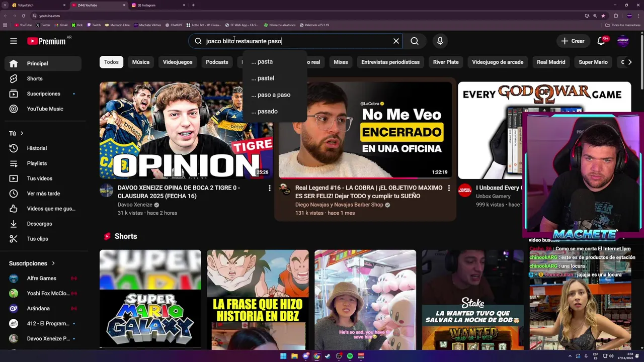Select Videojuego de arcade chip

pos(498,62)
